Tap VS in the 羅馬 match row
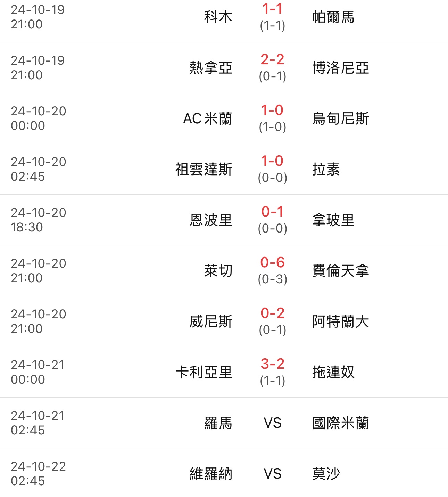Viewport: 448px width, 497px height. pos(272,423)
